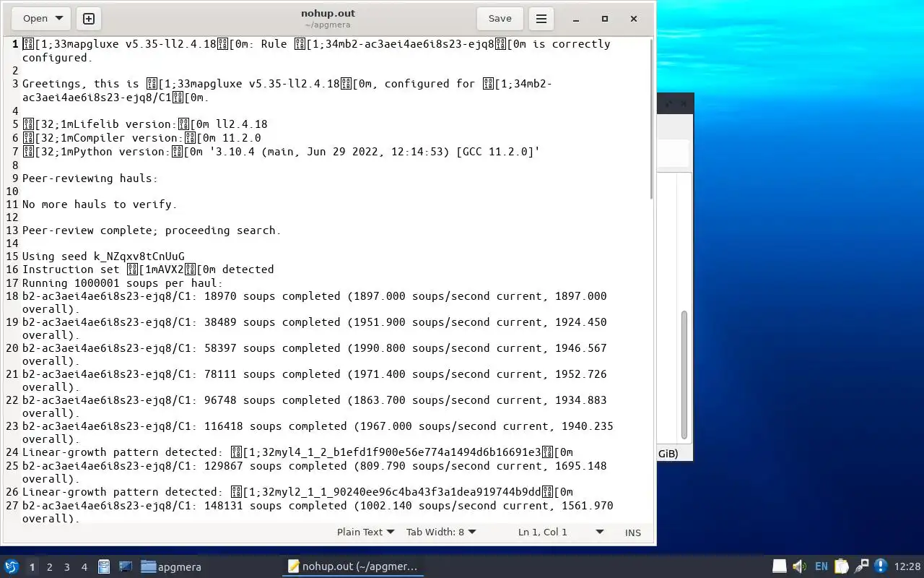Click linear-growth pattern yl4_1_2 line
Image resolution: width=924 pixels, height=578 pixels.
[x=297, y=452]
